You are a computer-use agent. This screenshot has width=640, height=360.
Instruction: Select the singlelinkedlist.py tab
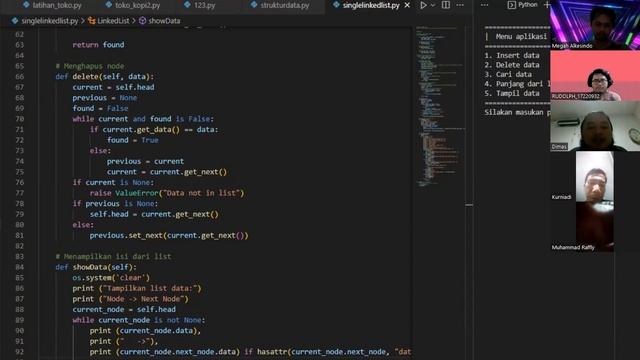371,5
